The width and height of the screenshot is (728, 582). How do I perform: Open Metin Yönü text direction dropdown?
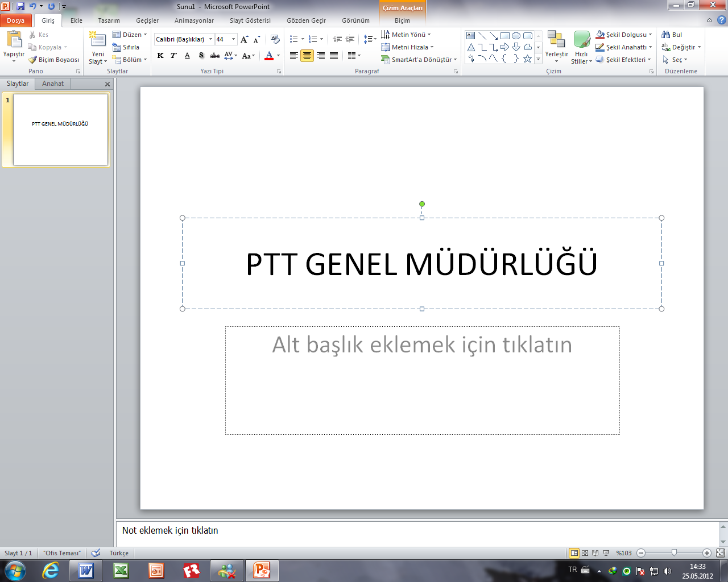click(x=406, y=35)
